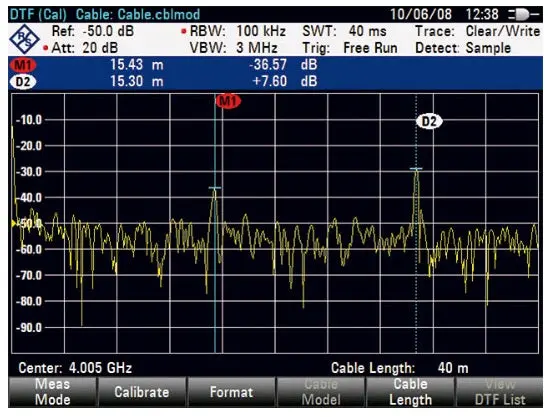Click the Detect Sample setting
This screenshot has width=548, height=417.
click(x=463, y=48)
